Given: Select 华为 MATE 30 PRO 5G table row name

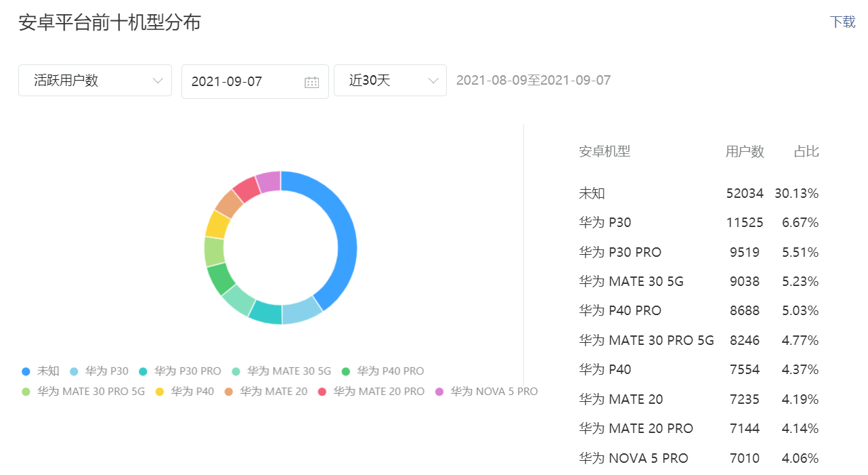Looking at the screenshot, I should [647, 340].
